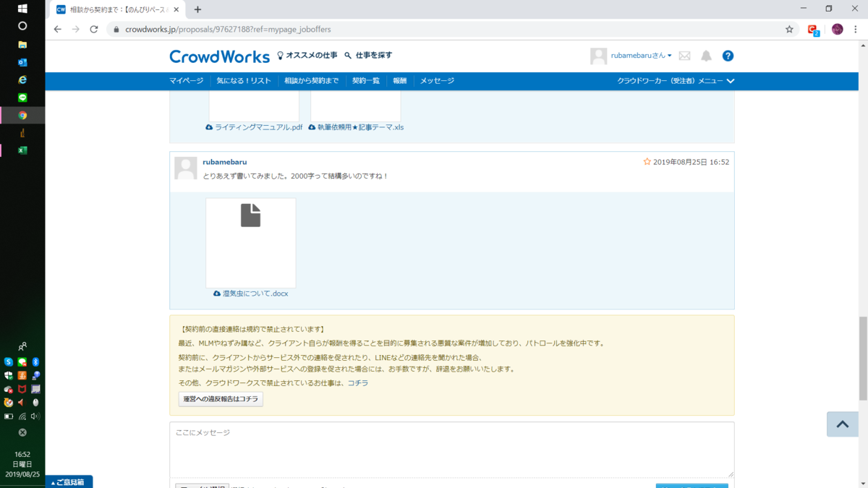868x488 pixels.
Task: Download 湿気虫について.docx
Action: click(x=251, y=294)
